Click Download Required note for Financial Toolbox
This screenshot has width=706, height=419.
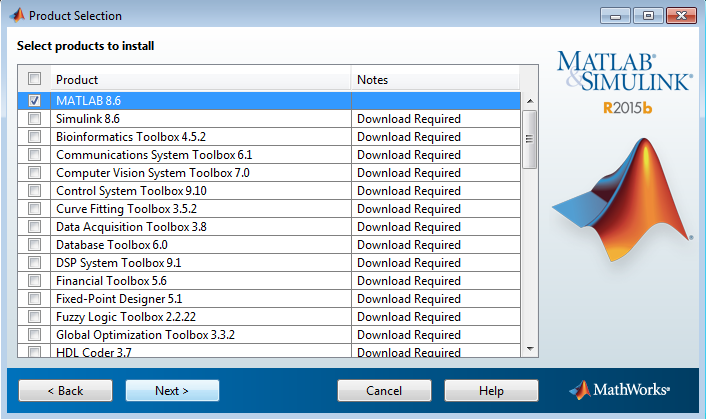409,281
